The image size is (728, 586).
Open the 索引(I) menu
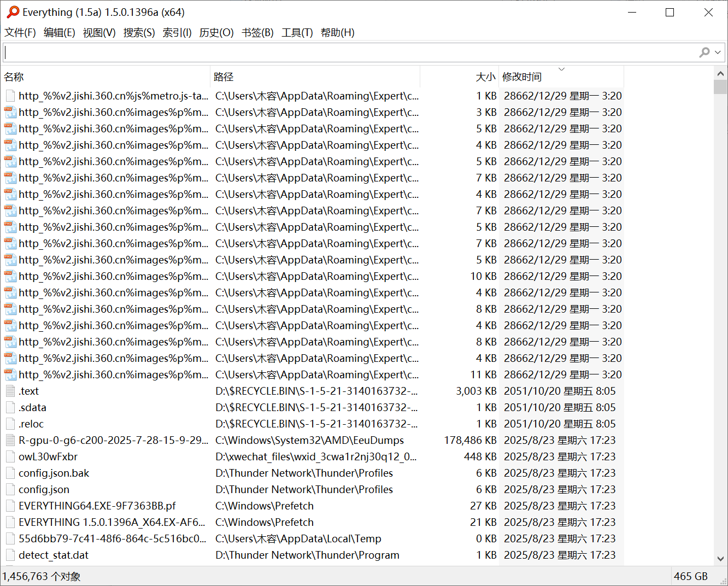pyautogui.click(x=177, y=33)
